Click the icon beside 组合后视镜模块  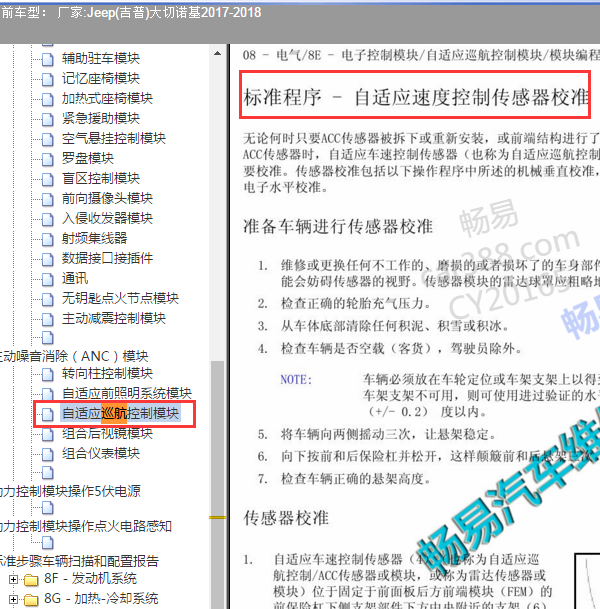tap(48, 434)
